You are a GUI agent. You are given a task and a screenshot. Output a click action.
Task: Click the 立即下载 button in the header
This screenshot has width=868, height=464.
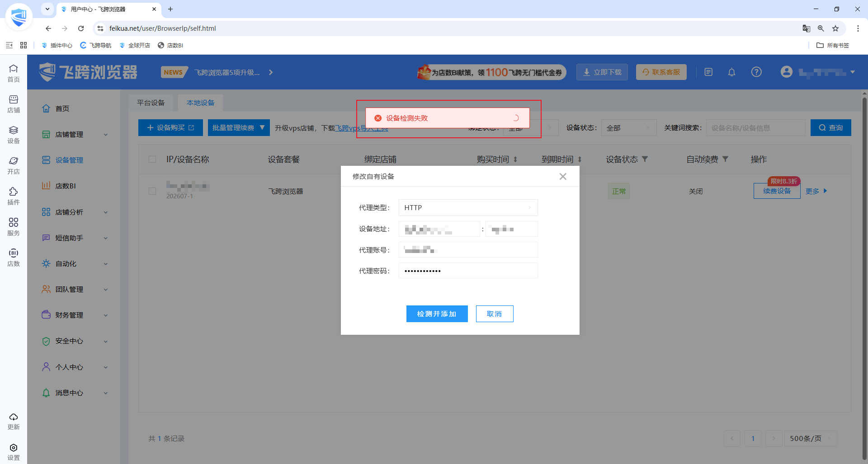click(602, 72)
